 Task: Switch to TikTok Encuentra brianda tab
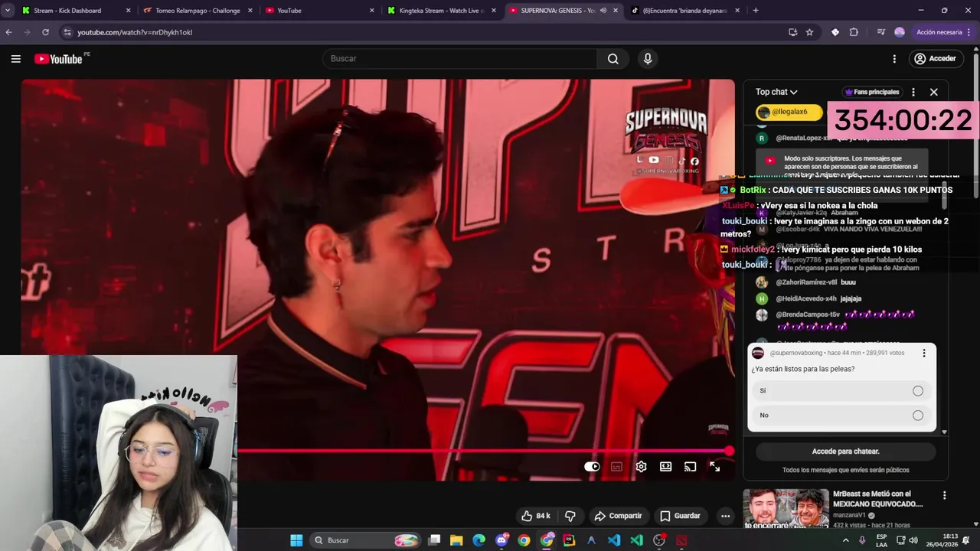(x=685, y=11)
